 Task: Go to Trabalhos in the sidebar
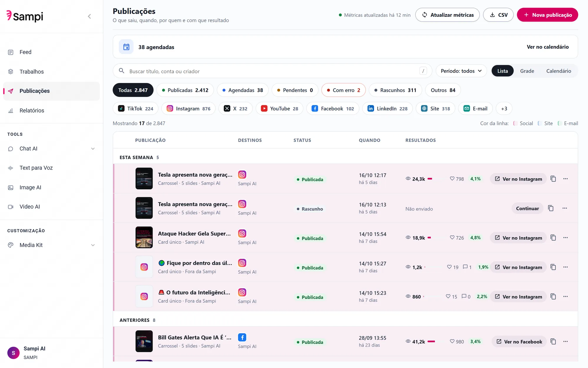[51, 72]
